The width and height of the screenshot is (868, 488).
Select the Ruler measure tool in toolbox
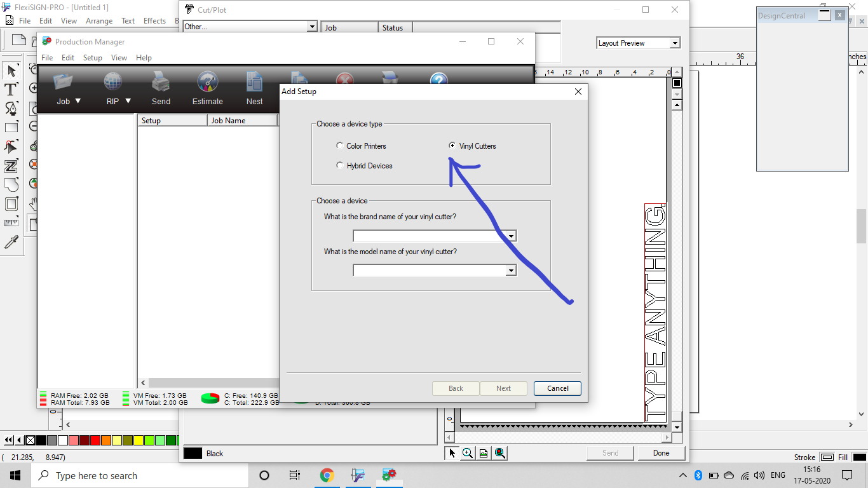tap(11, 223)
